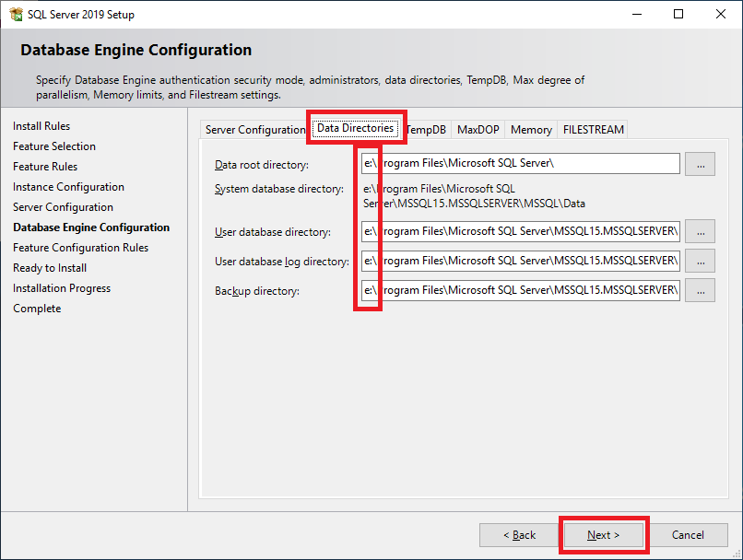Cancel the SQL Server setup
This screenshot has height=560, width=743.
tap(688, 535)
